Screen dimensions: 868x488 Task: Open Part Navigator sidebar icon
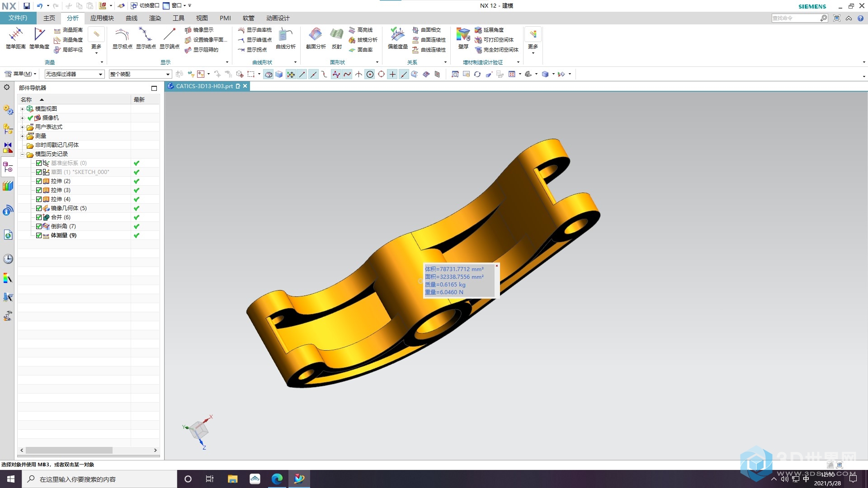pyautogui.click(x=8, y=168)
